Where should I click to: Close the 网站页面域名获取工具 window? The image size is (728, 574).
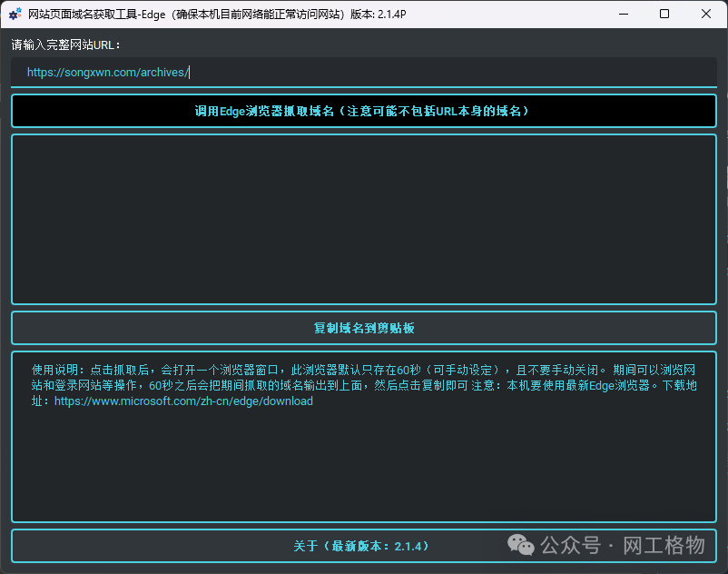coord(705,14)
